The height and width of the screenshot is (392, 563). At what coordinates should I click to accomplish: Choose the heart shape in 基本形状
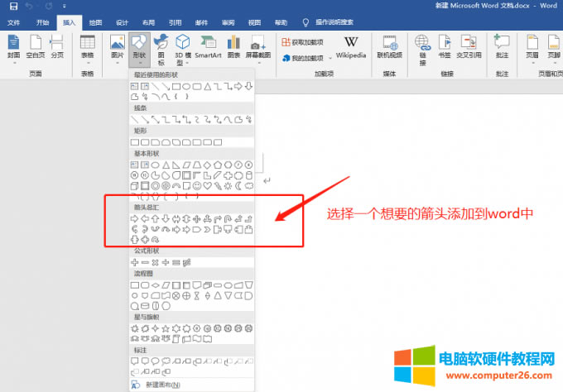click(209, 186)
